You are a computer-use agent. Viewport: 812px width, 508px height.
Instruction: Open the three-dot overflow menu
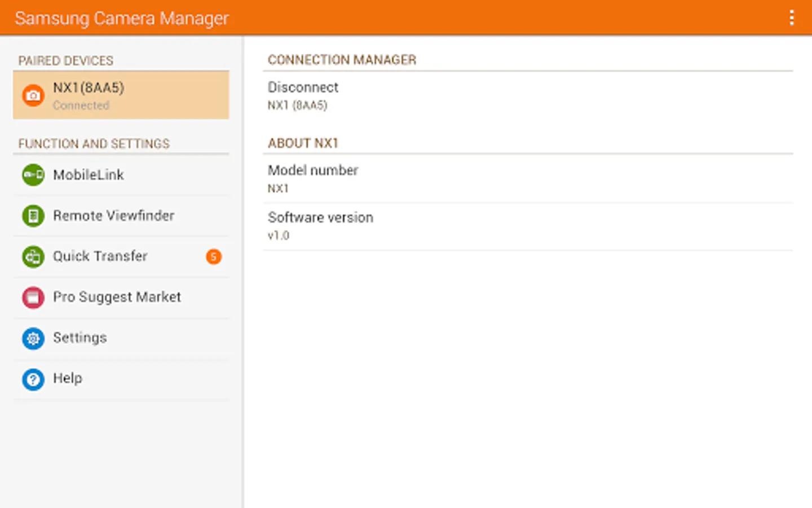coord(792,18)
